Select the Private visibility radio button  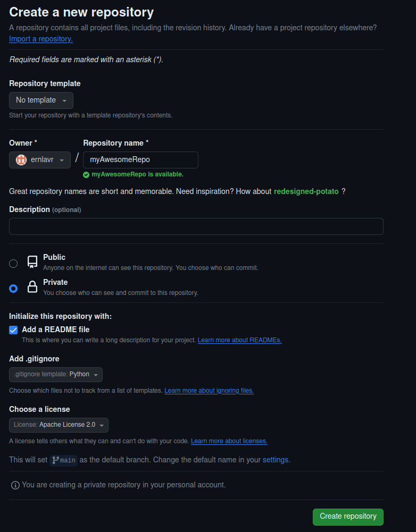click(13, 289)
